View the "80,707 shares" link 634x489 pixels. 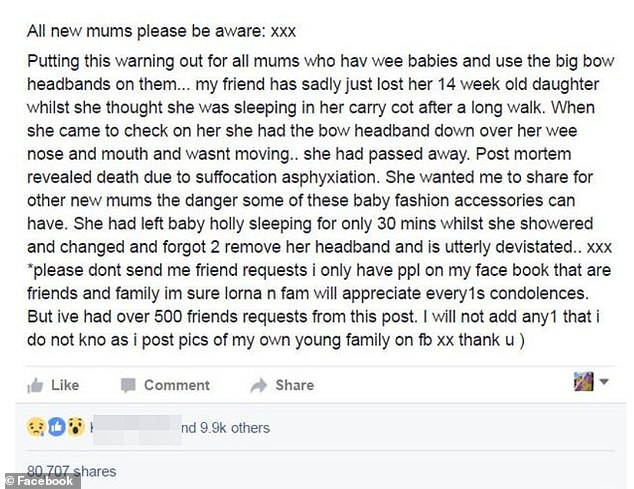(x=72, y=471)
